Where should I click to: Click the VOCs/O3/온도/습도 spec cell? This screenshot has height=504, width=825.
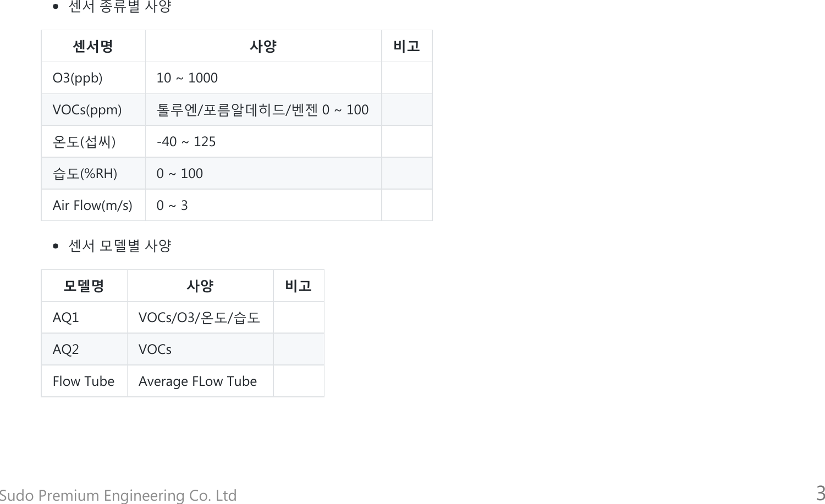[x=199, y=318]
